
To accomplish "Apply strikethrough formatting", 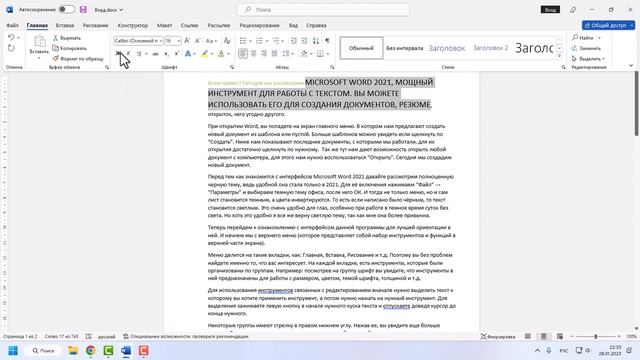I will (156, 53).
